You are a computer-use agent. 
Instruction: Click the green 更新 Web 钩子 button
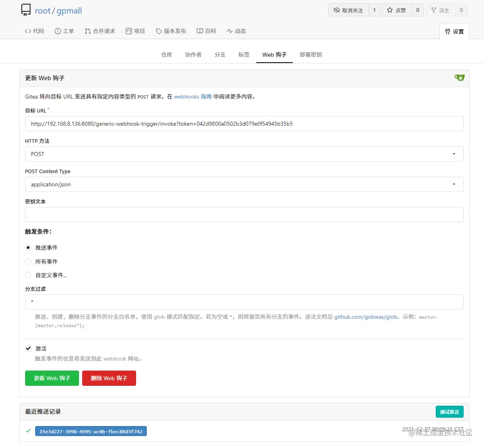point(52,378)
